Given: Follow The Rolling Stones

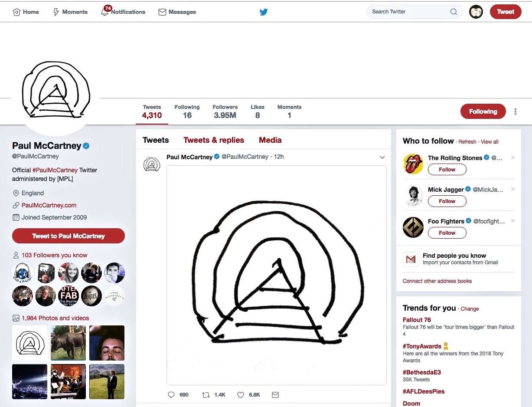Looking at the screenshot, I should (447, 170).
